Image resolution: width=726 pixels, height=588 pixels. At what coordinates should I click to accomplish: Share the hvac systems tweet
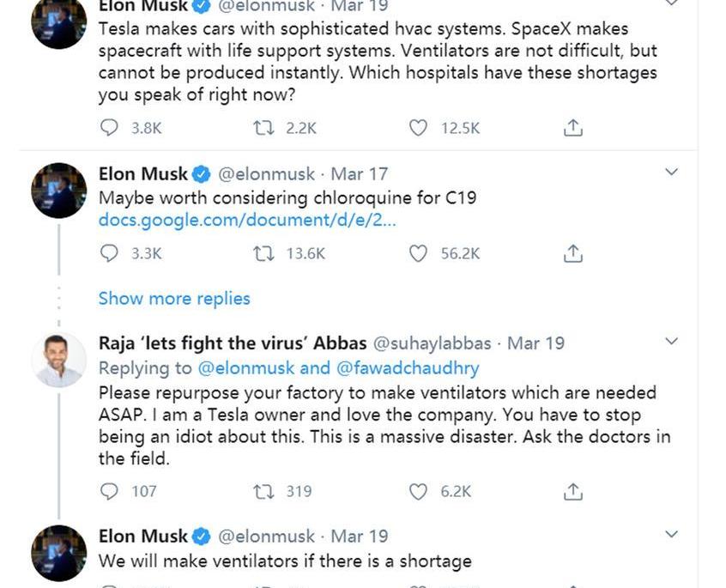573,128
